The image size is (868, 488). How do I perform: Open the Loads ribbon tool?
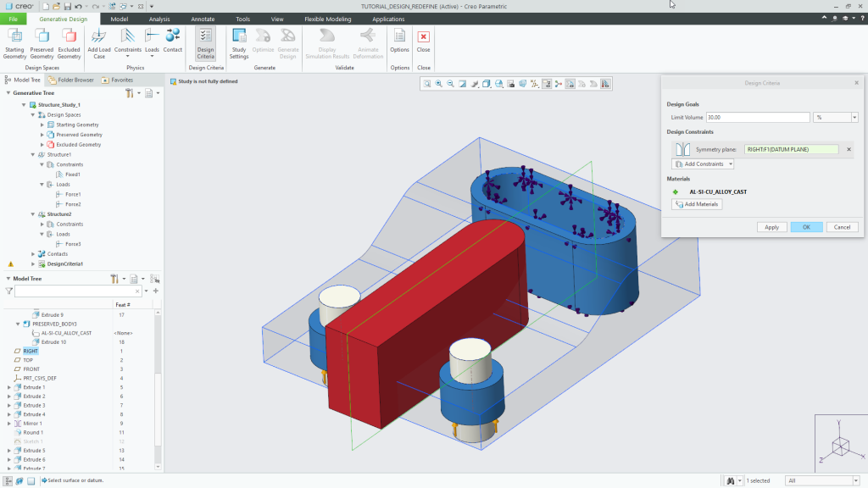point(152,43)
